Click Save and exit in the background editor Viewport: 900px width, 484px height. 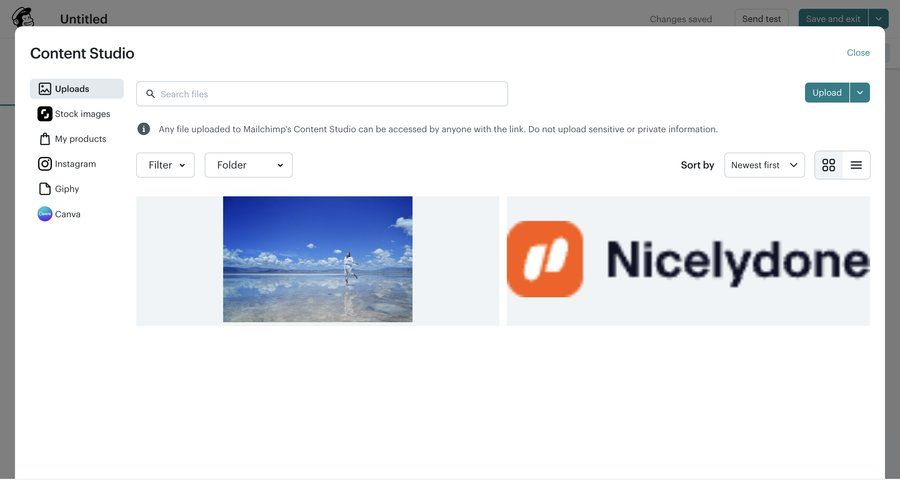click(833, 19)
